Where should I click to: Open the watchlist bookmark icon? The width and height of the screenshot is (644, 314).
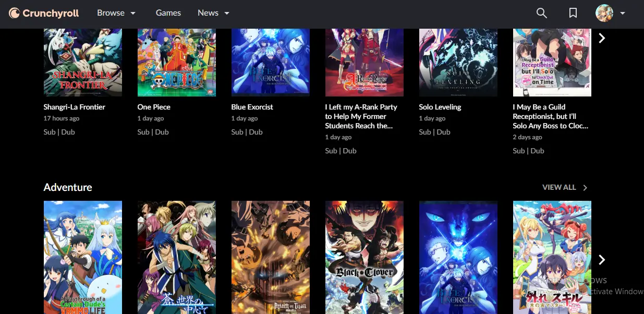pos(573,13)
